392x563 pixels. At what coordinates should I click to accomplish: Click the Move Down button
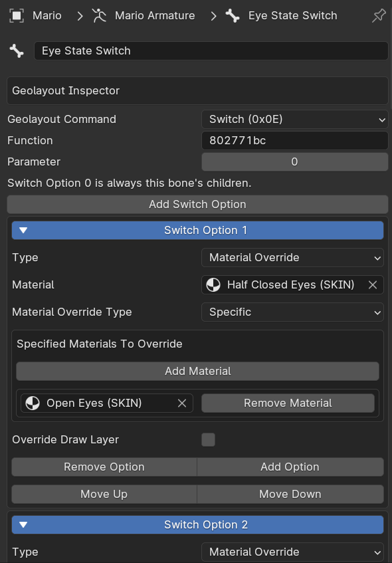[x=290, y=494]
